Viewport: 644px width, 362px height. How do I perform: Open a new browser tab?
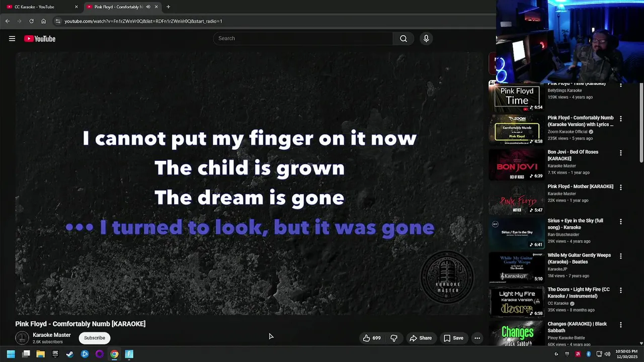[x=168, y=7]
